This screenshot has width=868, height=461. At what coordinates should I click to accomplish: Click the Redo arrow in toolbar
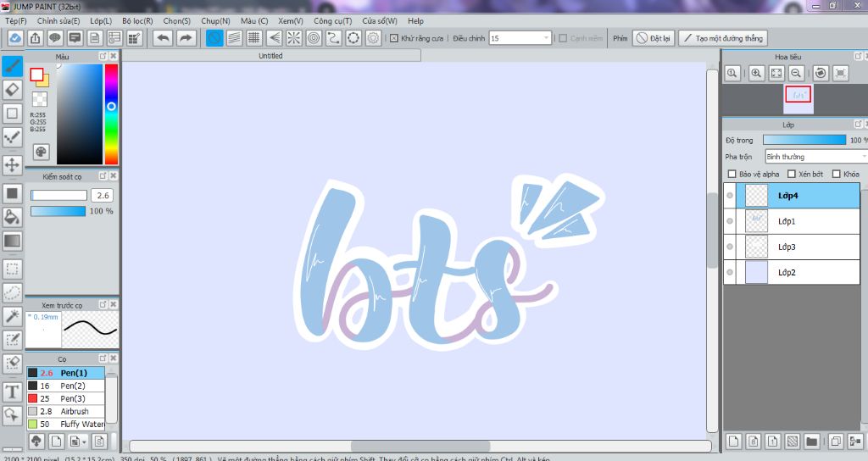[x=186, y=38]
